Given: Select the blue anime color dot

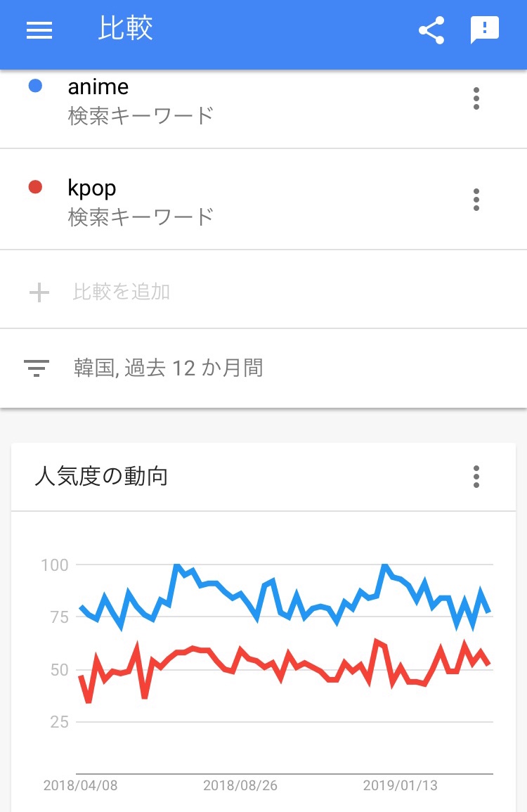Looking at the screenshot, I should click(35, 86).
